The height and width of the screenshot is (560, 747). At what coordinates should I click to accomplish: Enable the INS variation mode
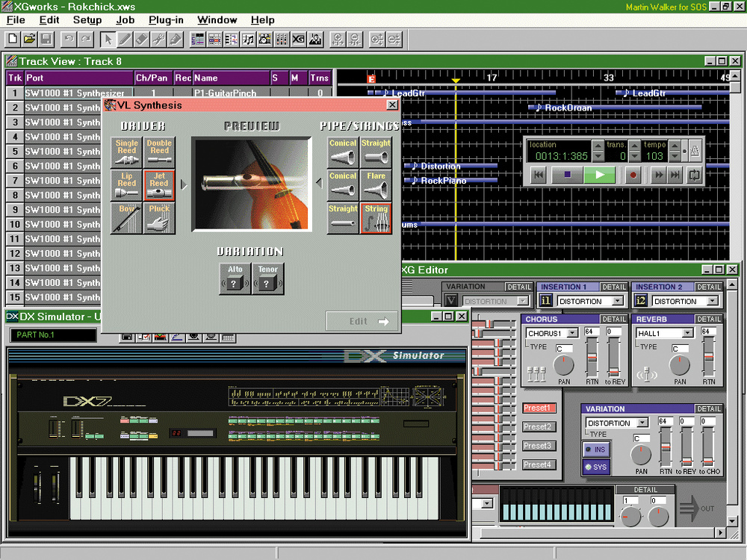tap(595, 449)
